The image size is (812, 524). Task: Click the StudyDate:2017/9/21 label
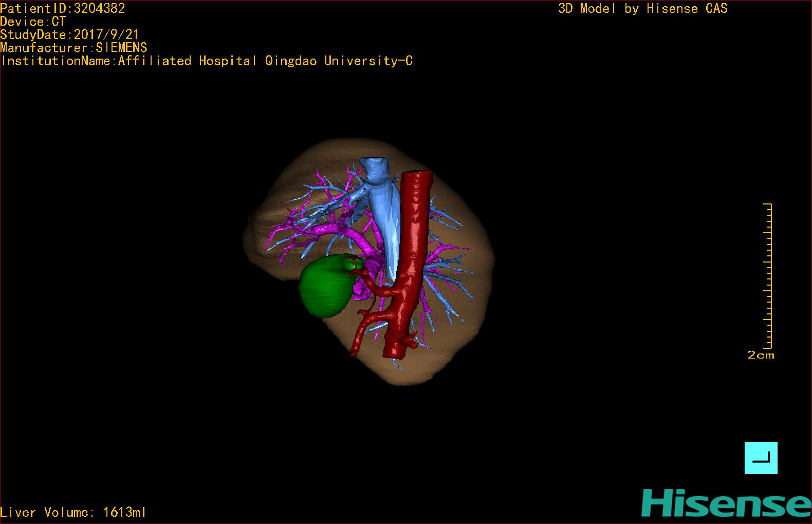[69, 34]
